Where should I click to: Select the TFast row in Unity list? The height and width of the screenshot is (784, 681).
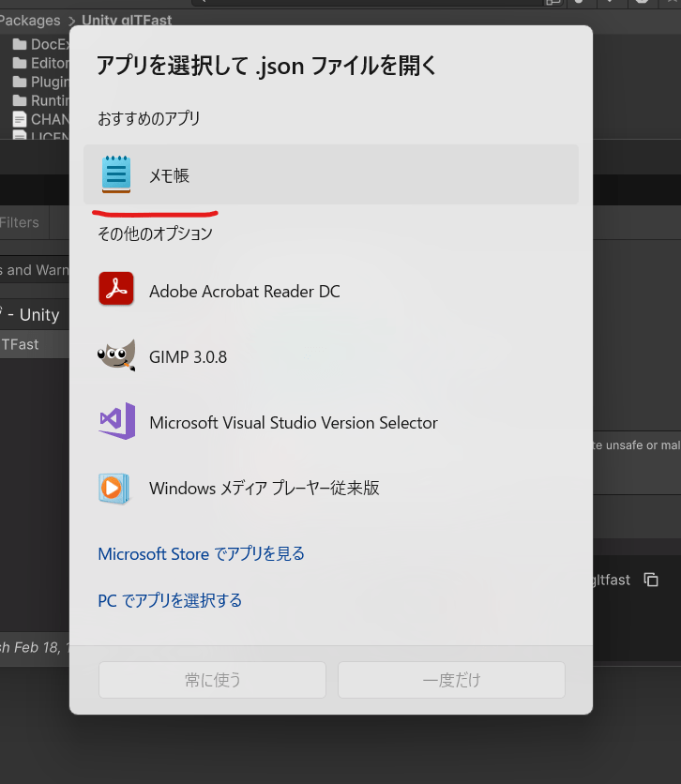click(x=35, y=344)
